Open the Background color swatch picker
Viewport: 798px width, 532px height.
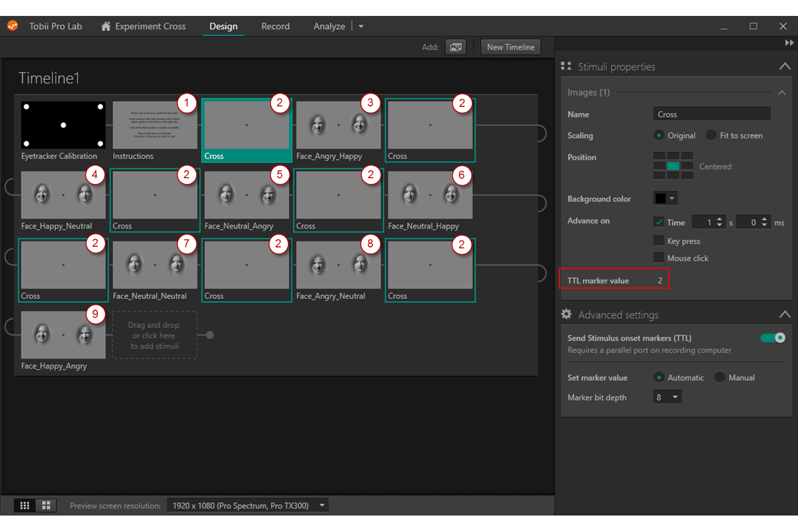(665, 198)
